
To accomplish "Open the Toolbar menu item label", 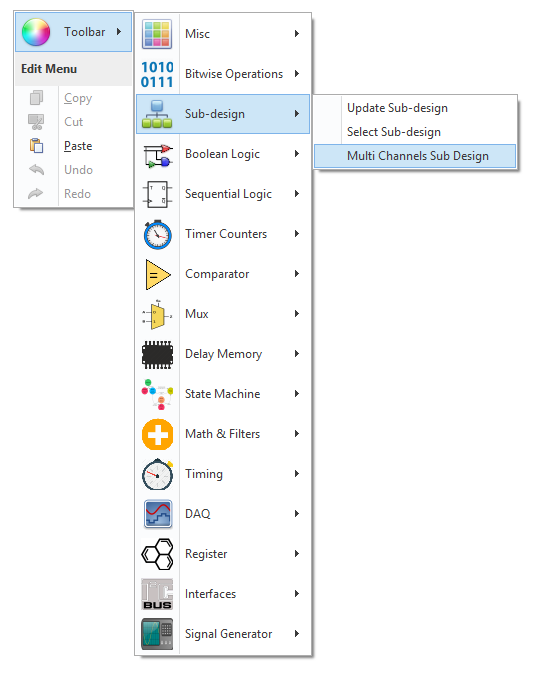I will (x=84, y=32).
